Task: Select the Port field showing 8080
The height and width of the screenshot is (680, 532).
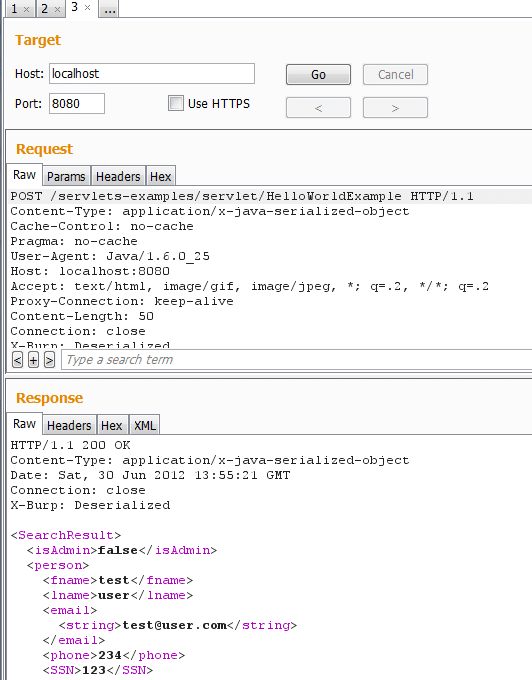Action: click(x=77, y=104)
